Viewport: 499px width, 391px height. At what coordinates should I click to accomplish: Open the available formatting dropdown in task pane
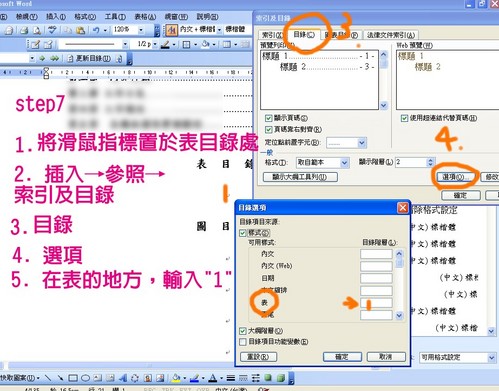point(491,358)
